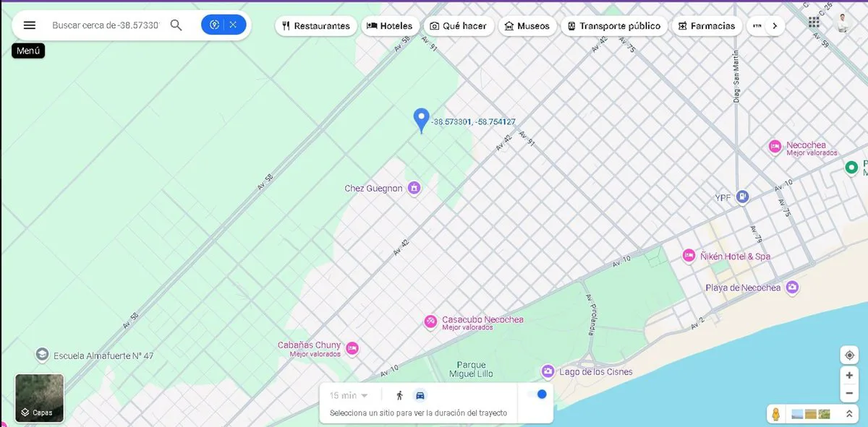Select driving travel mode
868x427 pixels.
pyautogui.click(x=420, y=395)
